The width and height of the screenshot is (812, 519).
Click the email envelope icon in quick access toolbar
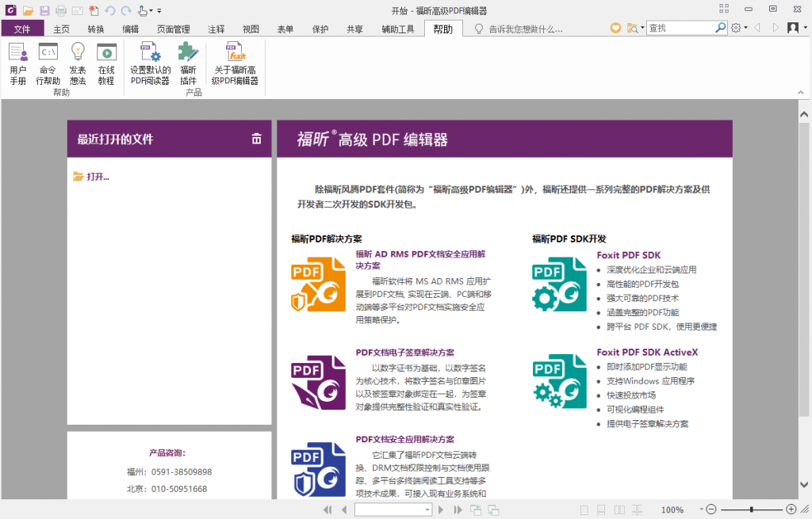point(77,10)
